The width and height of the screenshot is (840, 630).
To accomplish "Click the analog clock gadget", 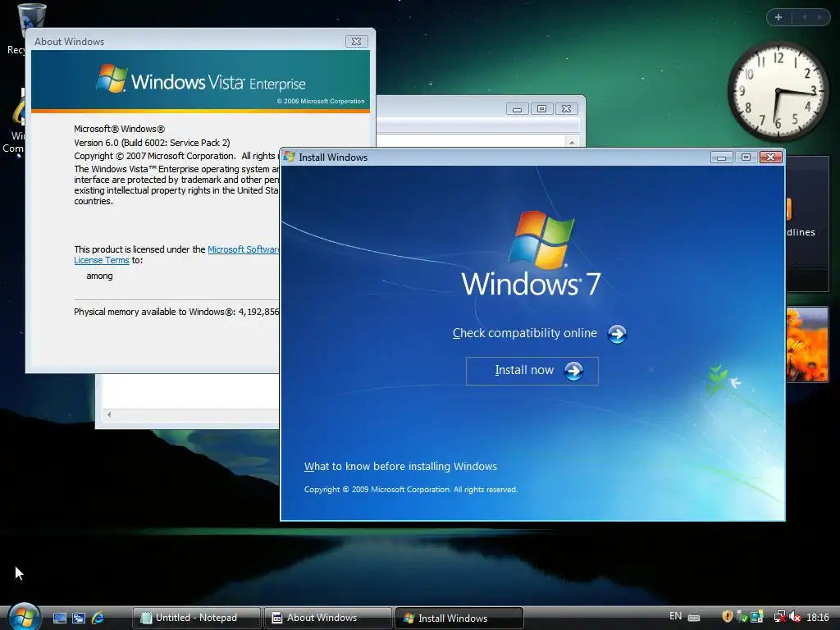I will 778,92.
